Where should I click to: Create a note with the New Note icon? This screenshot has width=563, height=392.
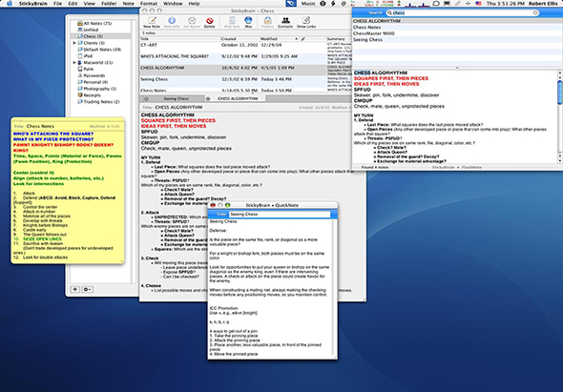152,22
